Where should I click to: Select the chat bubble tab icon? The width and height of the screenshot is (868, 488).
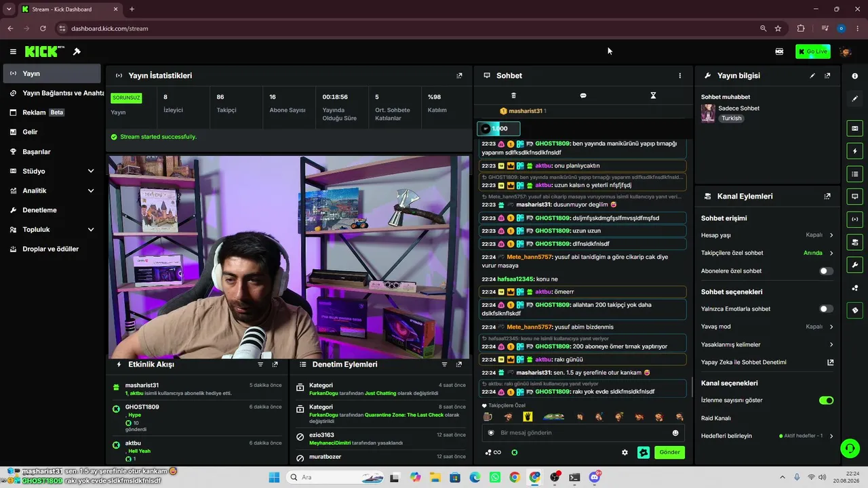583,96
